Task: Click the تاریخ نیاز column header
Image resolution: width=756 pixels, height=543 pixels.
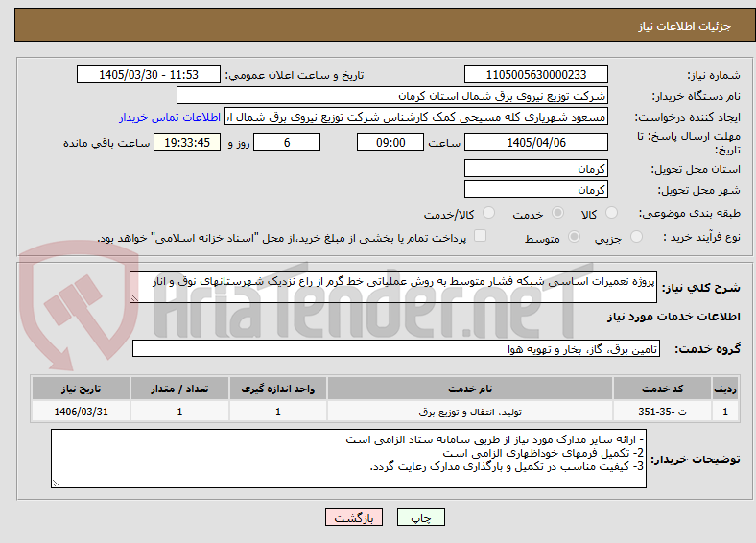Action: click(x=81, y=389)
